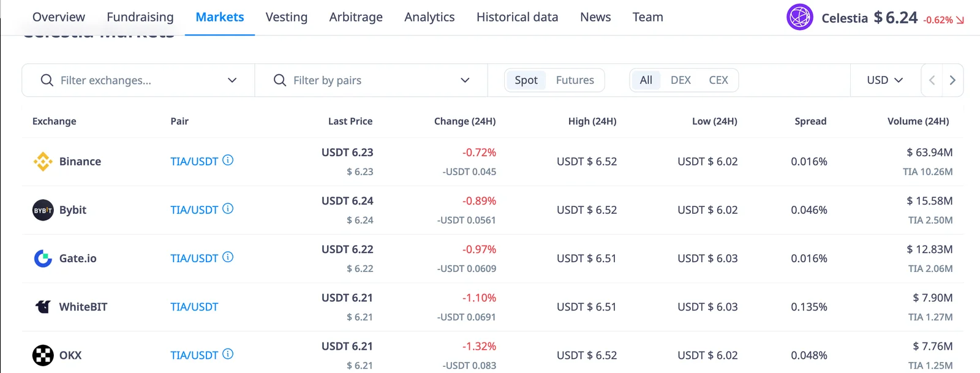Click the exchange filter search icon
980x373 pixels.
click(47, 80)
